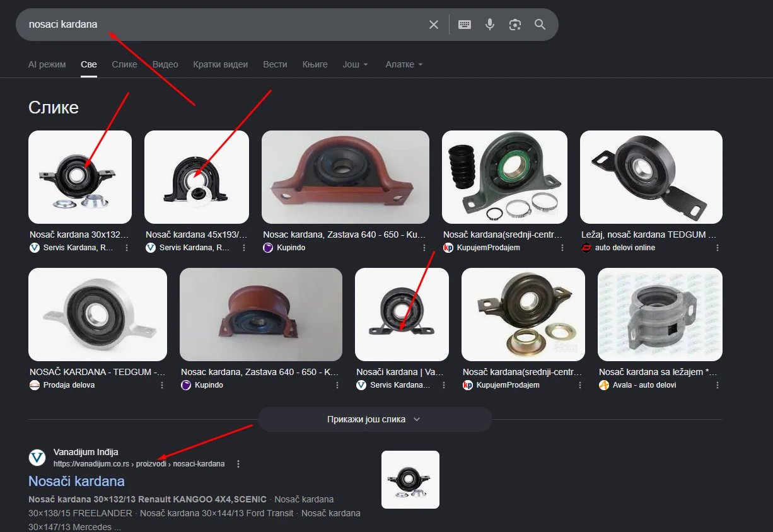Open the Књиге books tab
773x532 pixels.
click(x=315, y=64)
